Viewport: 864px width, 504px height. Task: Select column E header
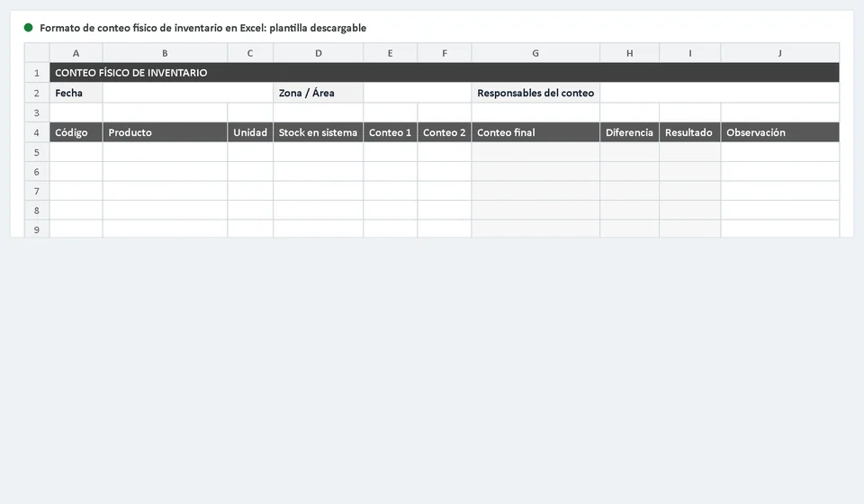coord(390,53)
